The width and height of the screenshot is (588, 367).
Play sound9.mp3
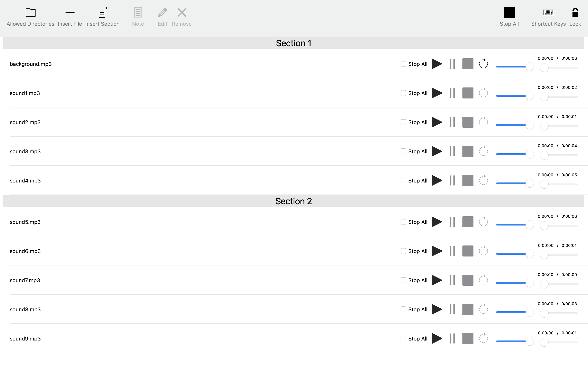[437, 338]
